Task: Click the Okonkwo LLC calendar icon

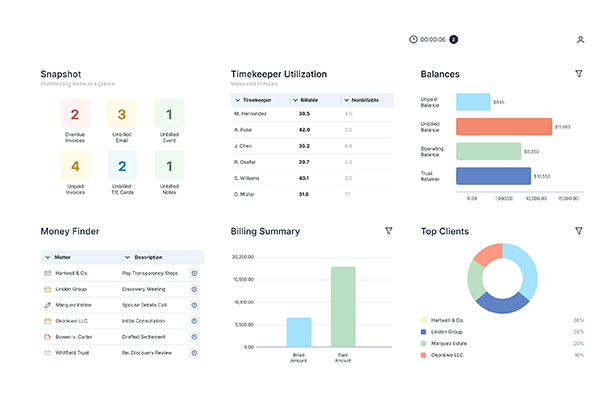Action: point(47,321)
